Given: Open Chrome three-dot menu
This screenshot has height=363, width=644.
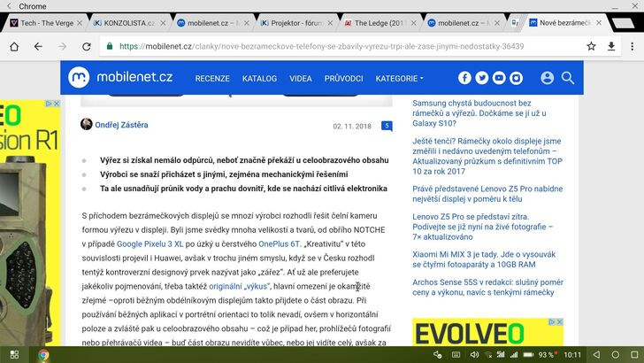Looking at the screenshot, I should [x=631, y=46].
